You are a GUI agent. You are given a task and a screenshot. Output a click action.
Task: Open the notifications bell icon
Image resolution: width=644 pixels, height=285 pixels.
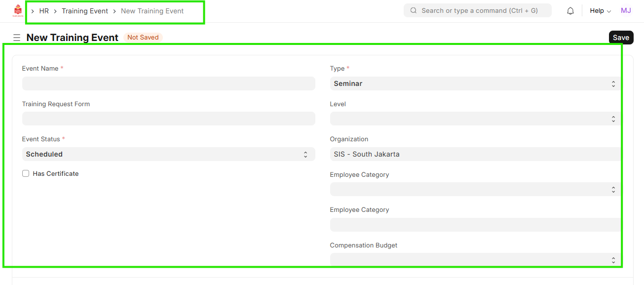pyautogui.click(x=570, y=11)
